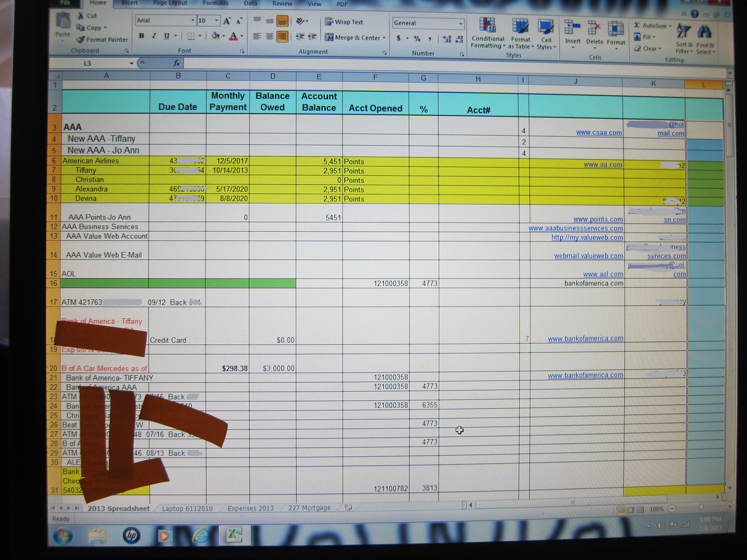Click the Increase Decimal icon

click(447, 40)
